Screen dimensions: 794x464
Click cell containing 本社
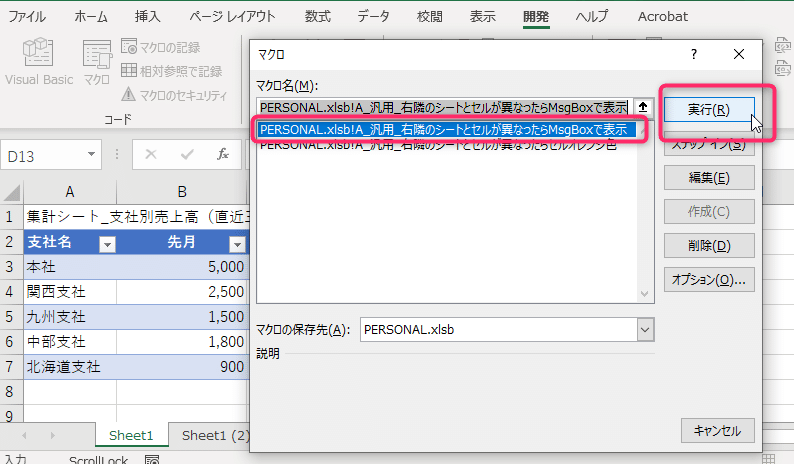click(70, 267)
